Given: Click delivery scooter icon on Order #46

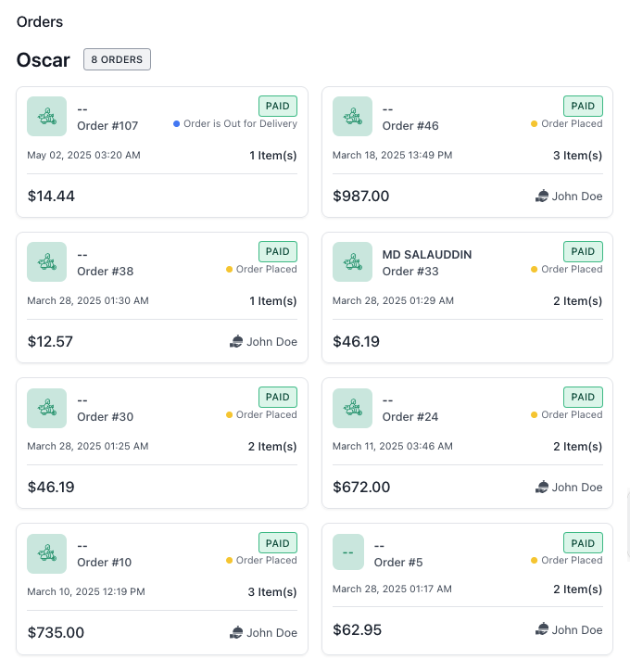Looking at the screenshot, I should (352, 116).
